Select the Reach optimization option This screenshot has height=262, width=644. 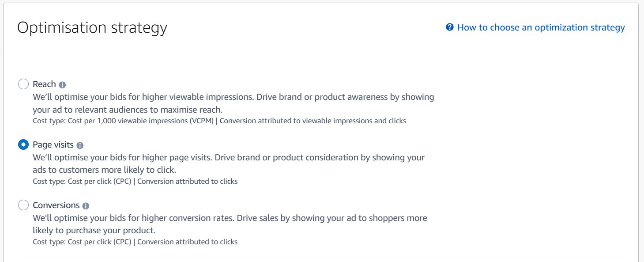coord(23,84)
